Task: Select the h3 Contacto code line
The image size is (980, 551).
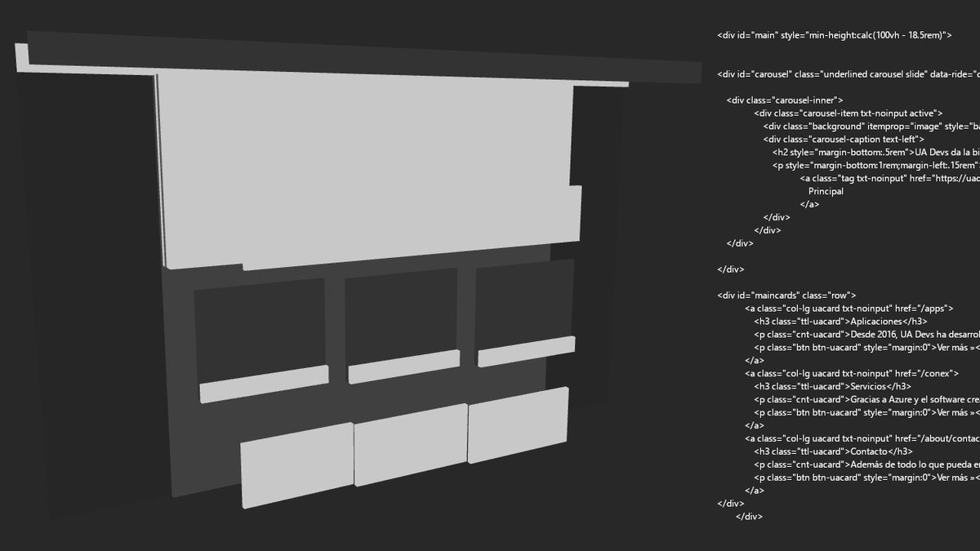Action: coord(833,451)
